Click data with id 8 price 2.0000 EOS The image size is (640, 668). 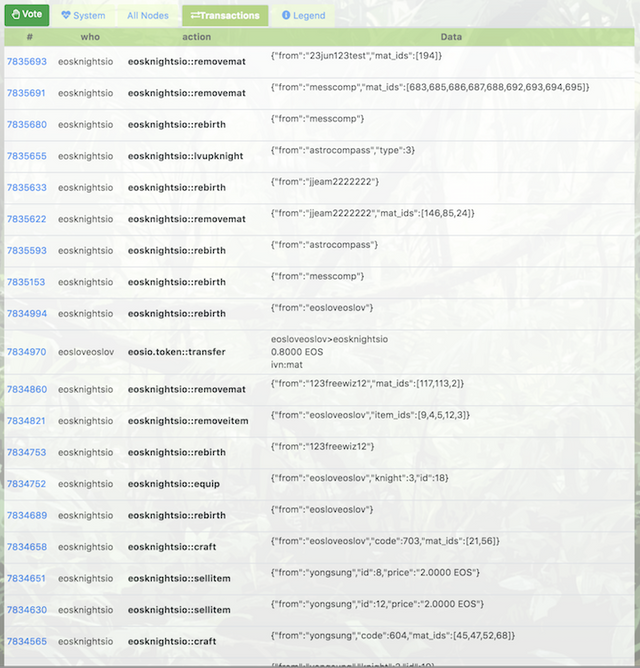tap(375, 573)
